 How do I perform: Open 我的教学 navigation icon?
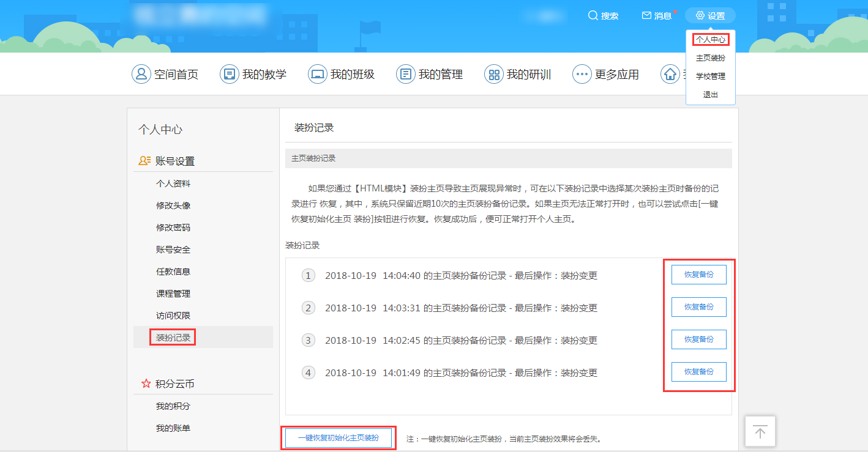click(230, 75)
